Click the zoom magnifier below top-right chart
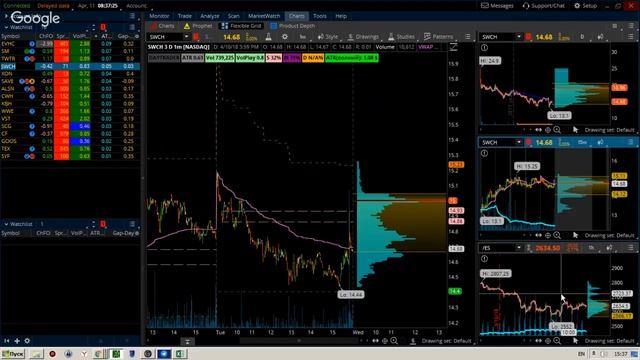The image size is (640, 360). coord(557,130)
